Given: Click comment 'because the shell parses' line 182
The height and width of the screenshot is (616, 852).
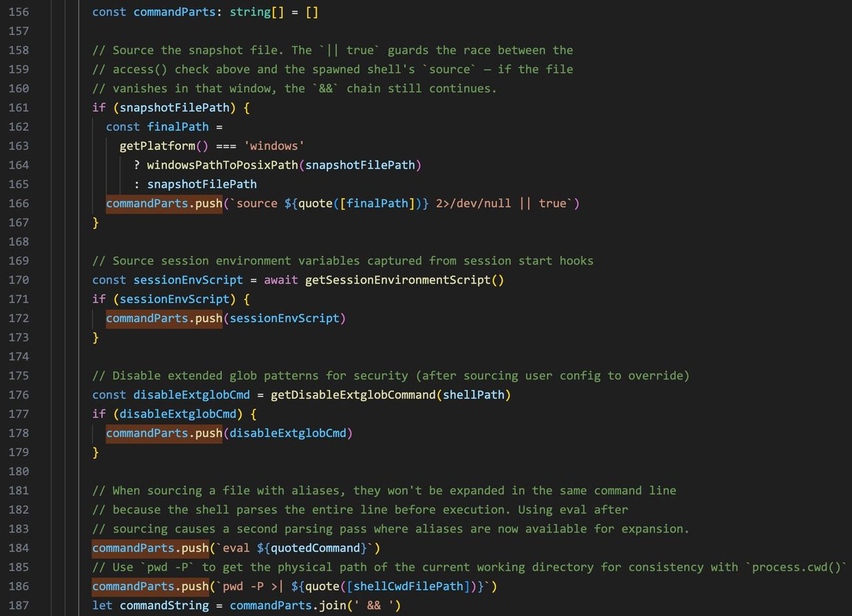Looking at the screenshot, I should (360, 510).
